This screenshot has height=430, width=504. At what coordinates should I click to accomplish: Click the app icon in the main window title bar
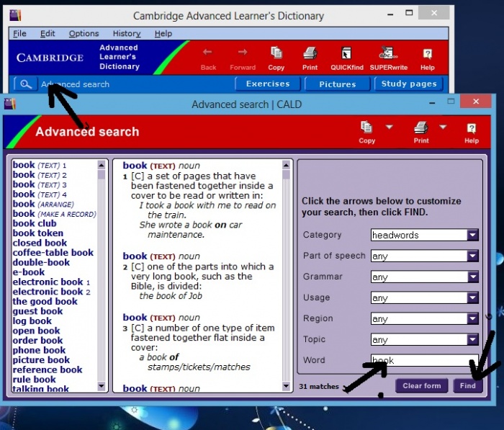point(15,15)
